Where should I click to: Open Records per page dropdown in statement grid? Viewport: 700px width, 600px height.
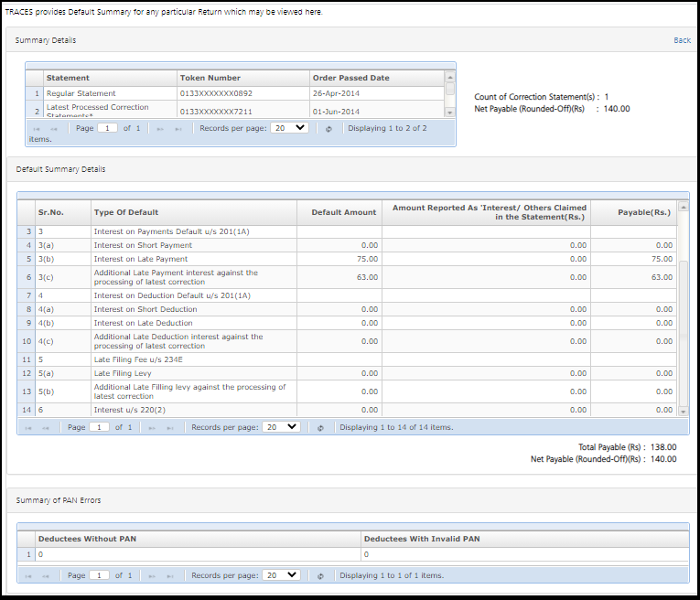[x=289, y=129]
